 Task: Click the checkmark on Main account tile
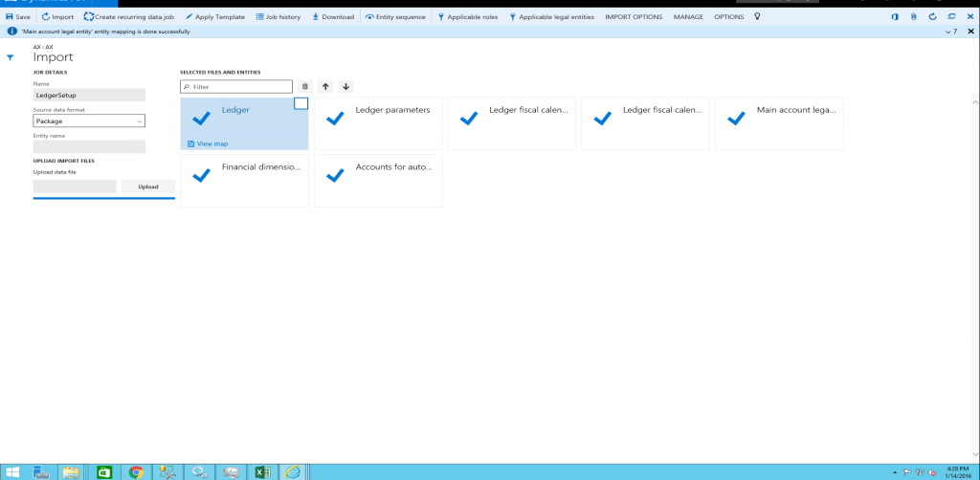tap(736, 118)
